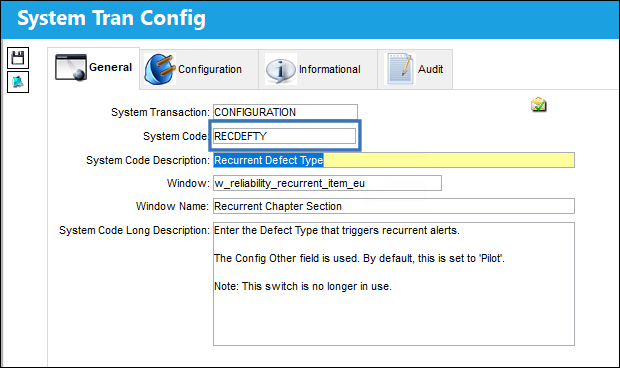Image resolution: width=620 pixels, height=368 pixels.
Task: Click the Window field w_reliability_recurrent_item_eu
Action: point(327,183)
